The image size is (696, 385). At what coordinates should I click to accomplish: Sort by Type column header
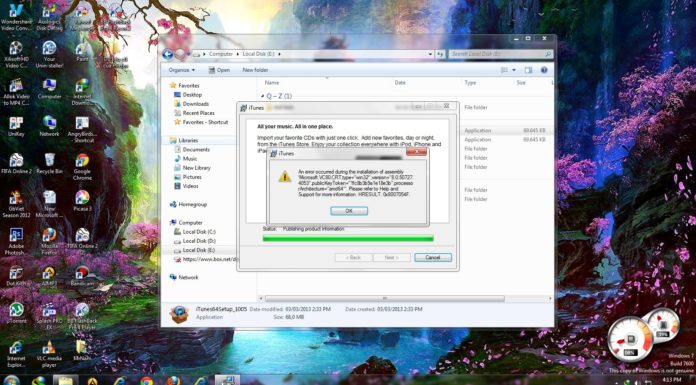pyautogui.click(x=470, y=83)
